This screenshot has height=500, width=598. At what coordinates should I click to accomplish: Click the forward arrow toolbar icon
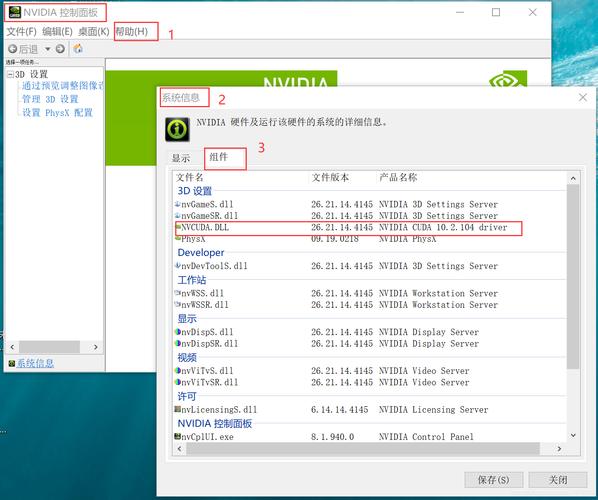tap(60, 49)
